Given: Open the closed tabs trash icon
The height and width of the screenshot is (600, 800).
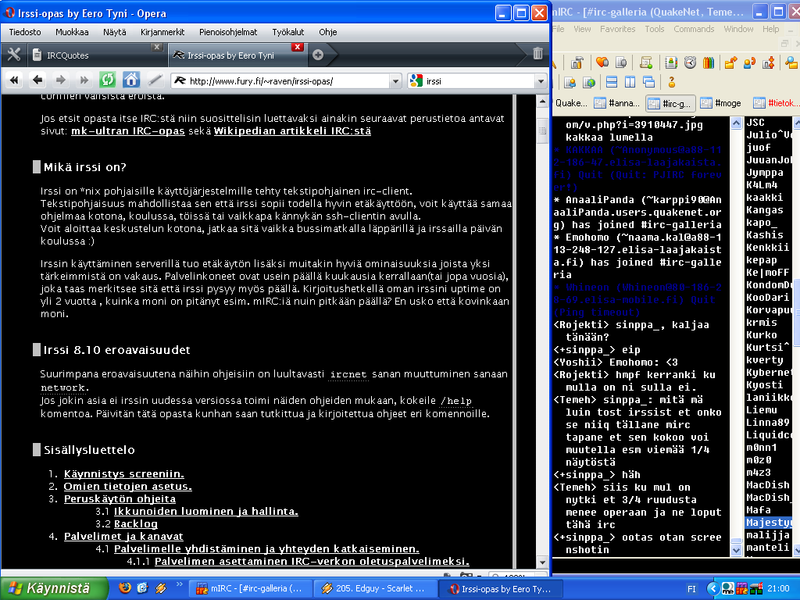Looking at the screenshot, I should pyautogui.click(x=538, y=54).
